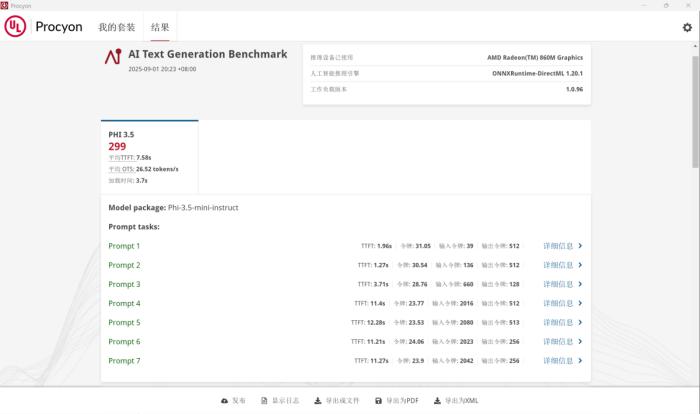700x414 pixels.
Task: Click the Procyon title bar app icon
Action: pyautogui.click(x=4, y=5)
